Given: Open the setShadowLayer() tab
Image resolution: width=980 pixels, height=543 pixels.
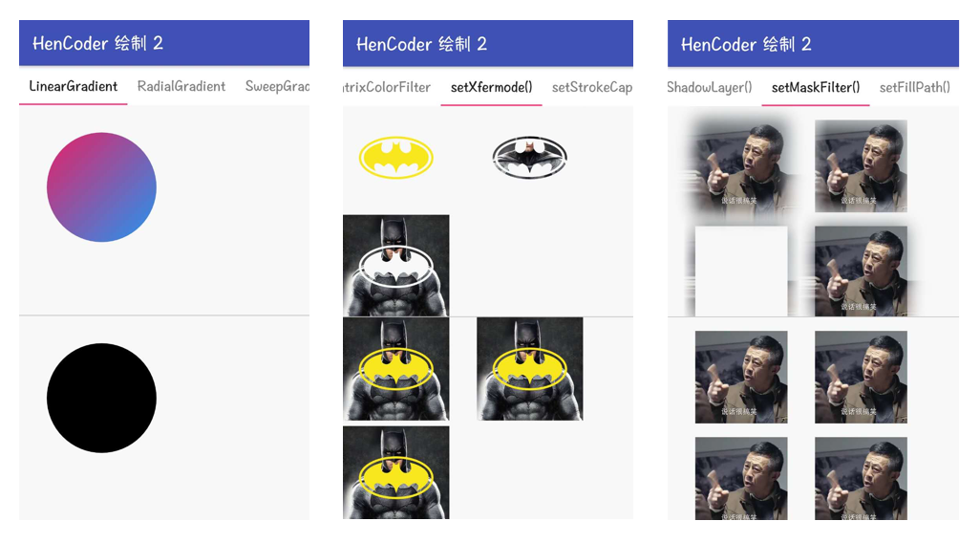Looking at the screenshot, I should point(710,88).
